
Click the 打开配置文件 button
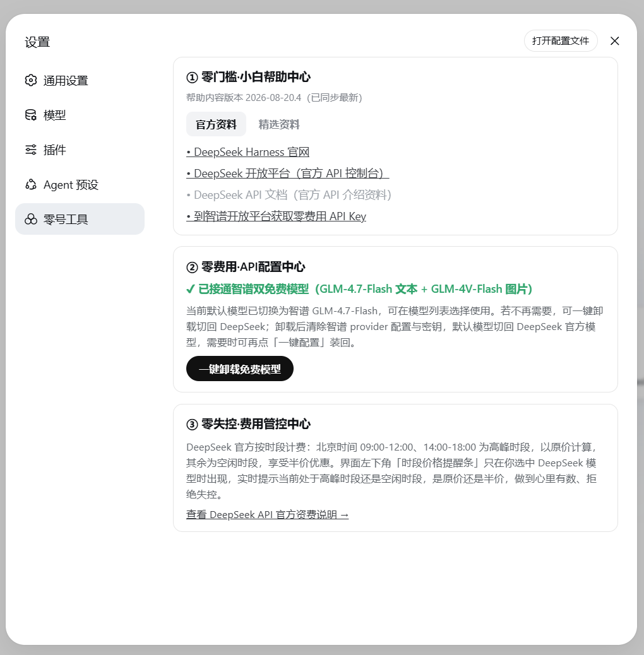(561, 41)
